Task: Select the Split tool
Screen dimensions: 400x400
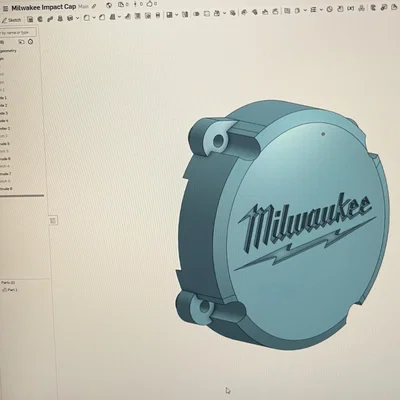Action: 207,14
